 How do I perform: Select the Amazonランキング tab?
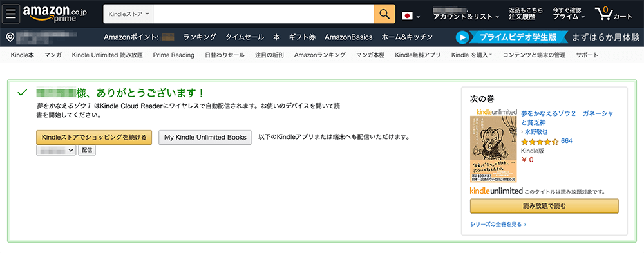(x=320, y=55)
